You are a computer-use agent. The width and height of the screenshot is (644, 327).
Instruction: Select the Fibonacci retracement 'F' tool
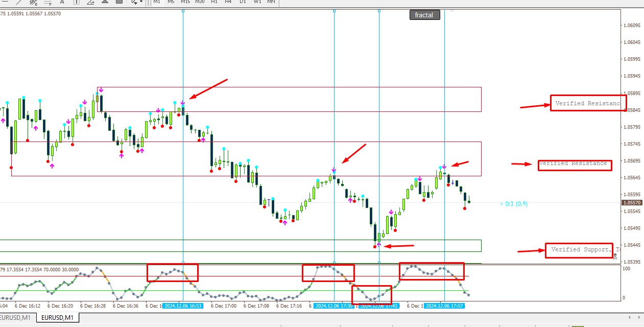47,2
